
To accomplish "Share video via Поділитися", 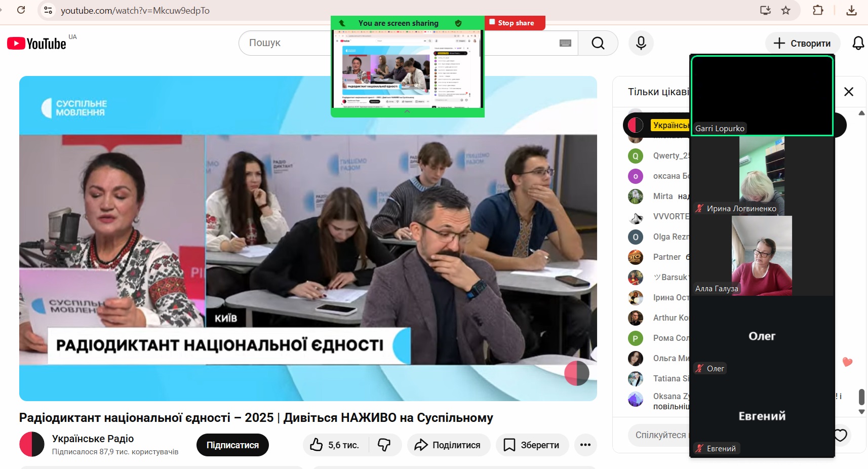I will pyautogui.click(x=449, y=445).
